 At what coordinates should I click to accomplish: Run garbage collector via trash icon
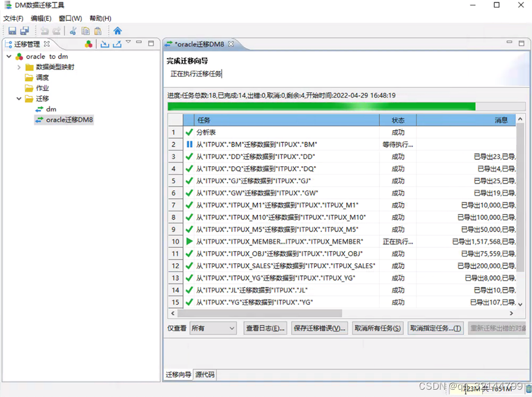click(528, 388)
